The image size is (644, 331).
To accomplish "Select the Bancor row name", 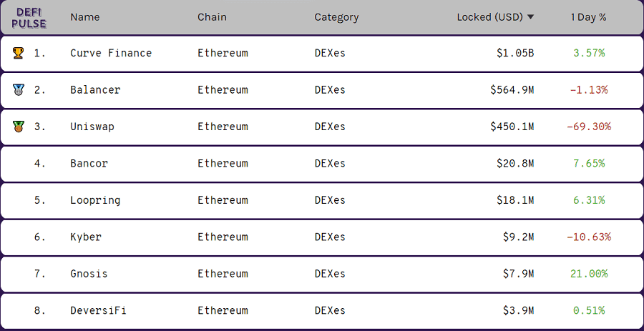I will click(x=89, y=164).
